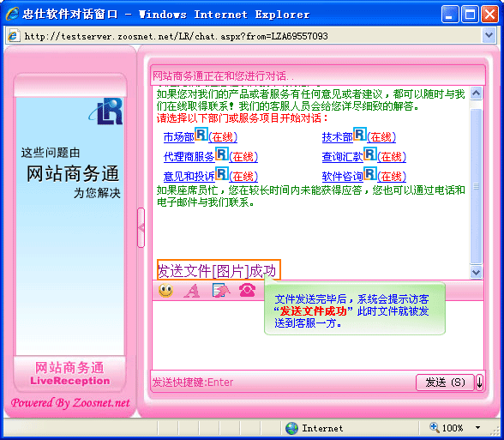Screen dimensions: 504x440
Task: Click the 发送 (S) button
Action: pyautogui.click(x=445, y=383)
